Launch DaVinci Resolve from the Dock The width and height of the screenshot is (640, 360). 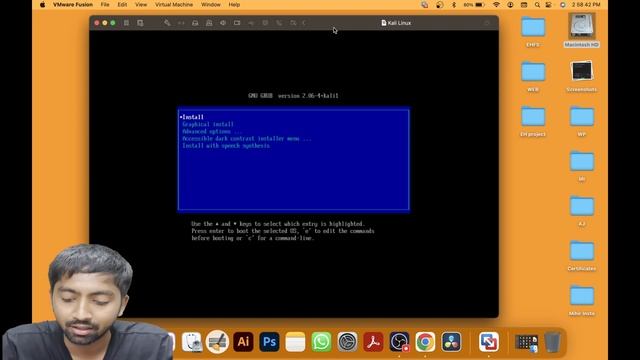coord(451,342)
